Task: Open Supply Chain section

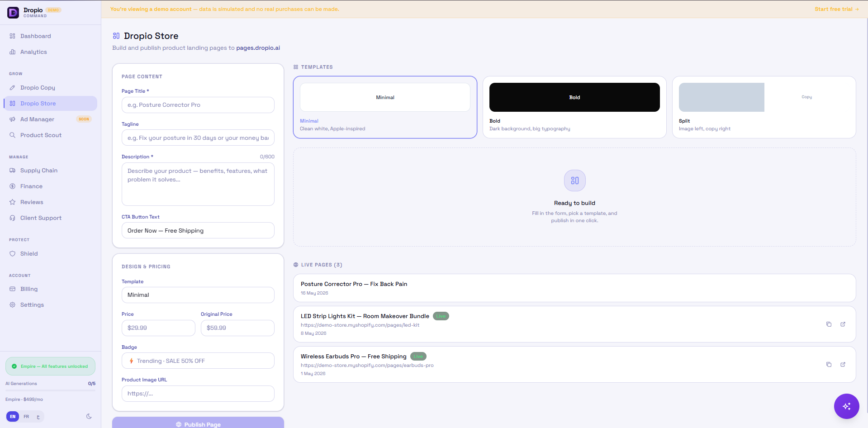Action: click(x=50, y=171)
